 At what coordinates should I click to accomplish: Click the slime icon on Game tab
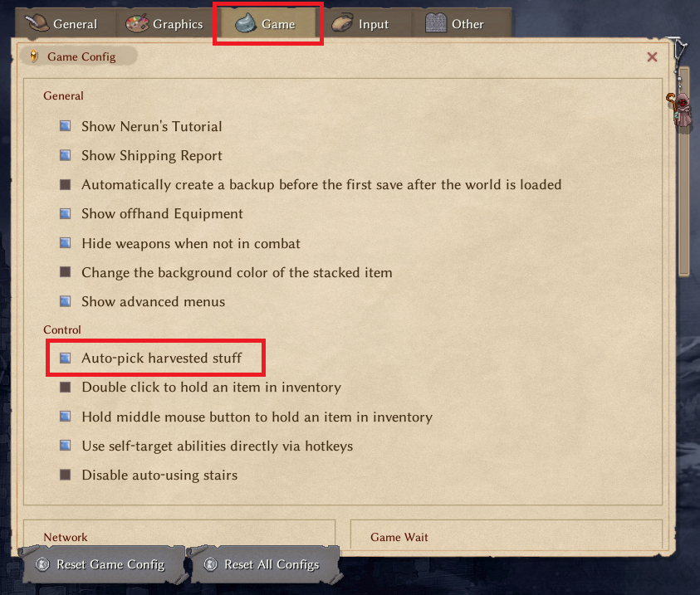point(246,22)
